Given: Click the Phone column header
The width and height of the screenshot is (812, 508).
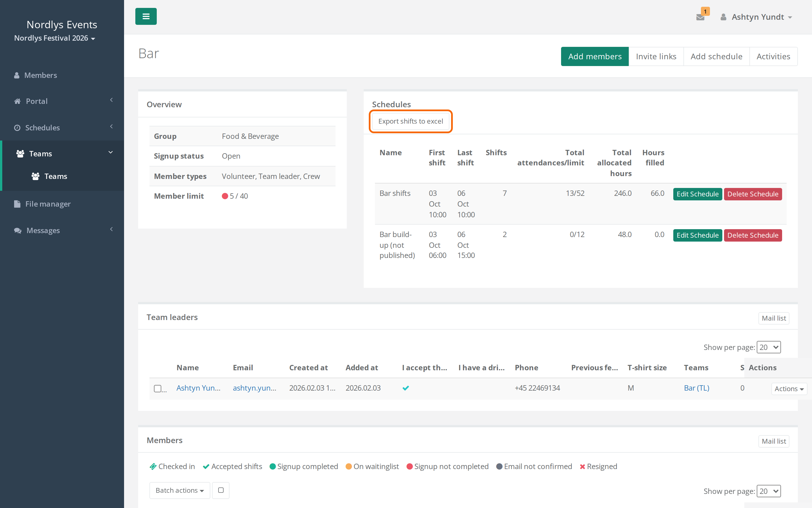Looking at the screenshot, I should [526, 367].
